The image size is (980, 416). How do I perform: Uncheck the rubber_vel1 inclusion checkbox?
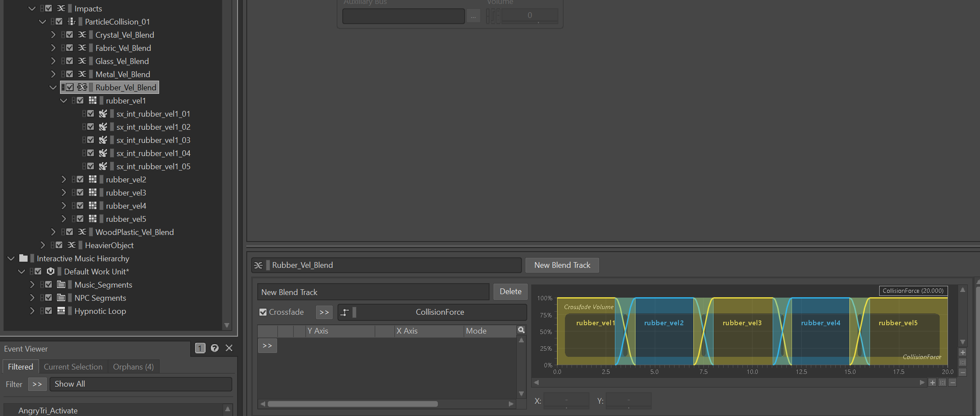tap(80, 100)
